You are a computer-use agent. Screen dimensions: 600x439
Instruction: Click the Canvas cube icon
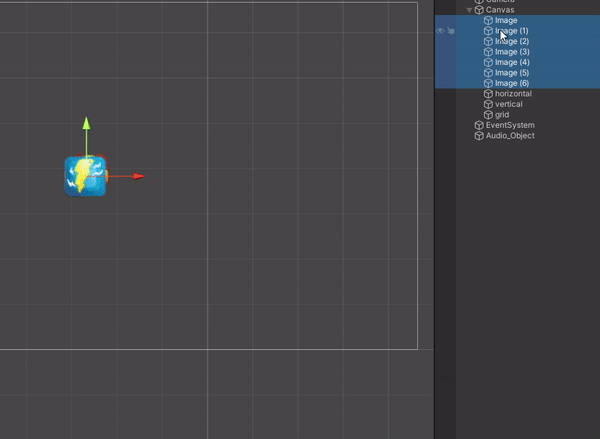(479, 10)
